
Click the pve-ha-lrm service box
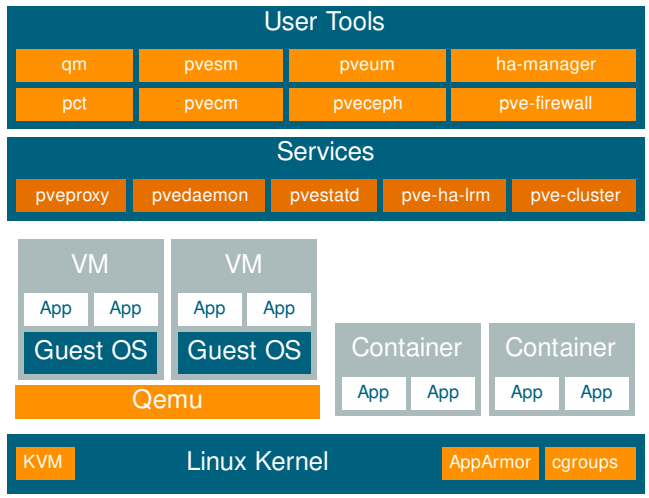[x=445, y=195]
